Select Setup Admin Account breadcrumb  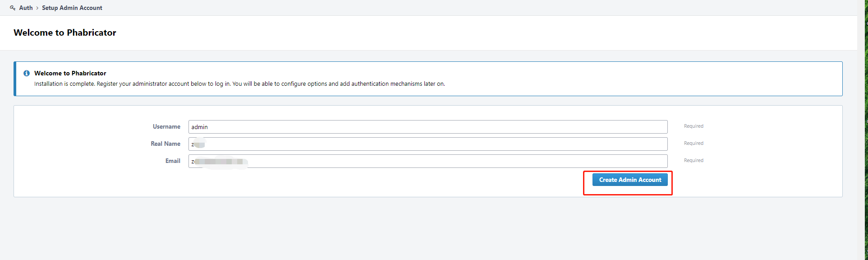(72, 8)
